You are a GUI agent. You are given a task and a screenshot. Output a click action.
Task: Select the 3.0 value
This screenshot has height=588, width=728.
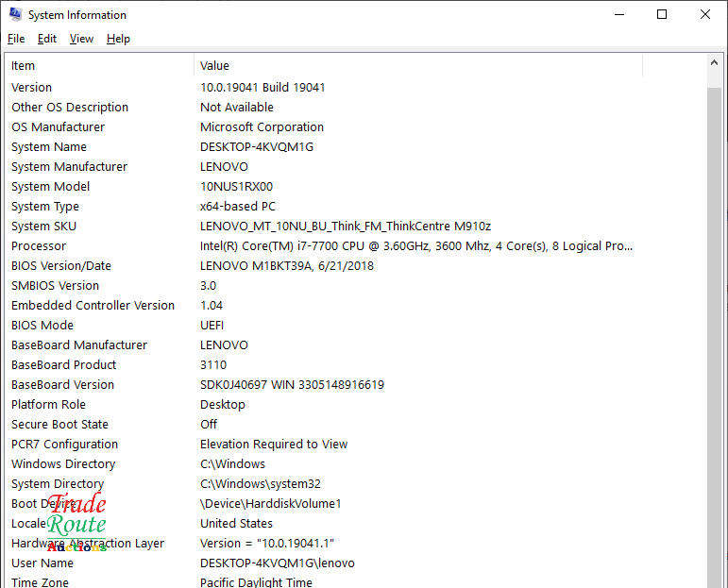208,286
